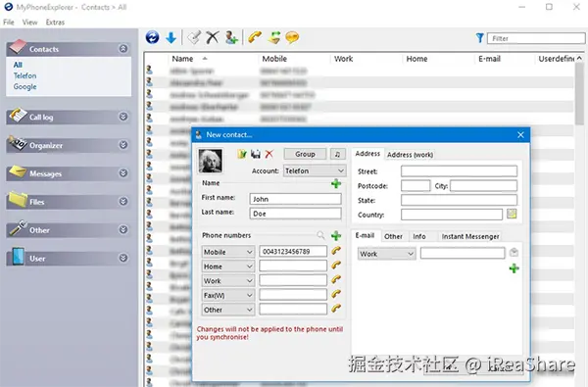Click green plus next to Name section
Viewport: 588px width, 387px height.
pyautogui.click(x=336, y=183)
